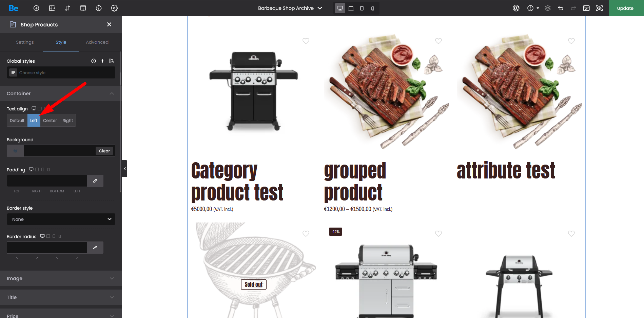
Task: Open the Barbeque Shop Archive dropdown
Action: [290, 8]
